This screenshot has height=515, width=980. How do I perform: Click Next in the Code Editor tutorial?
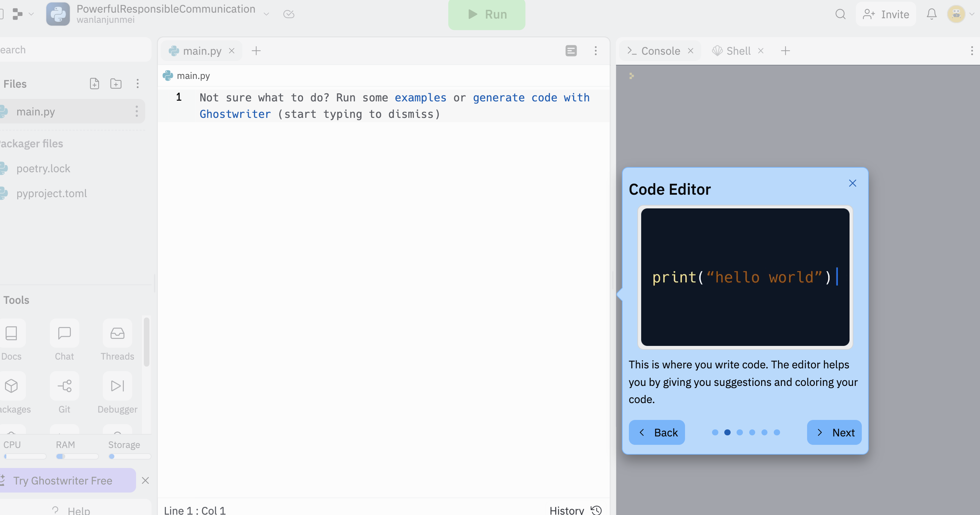coord(834,433)
